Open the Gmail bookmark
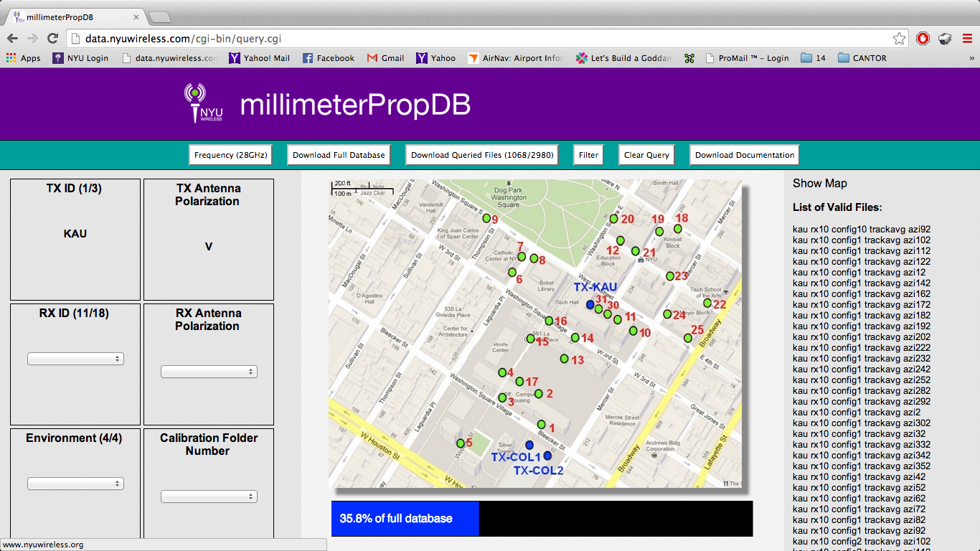 click(385, 58)
